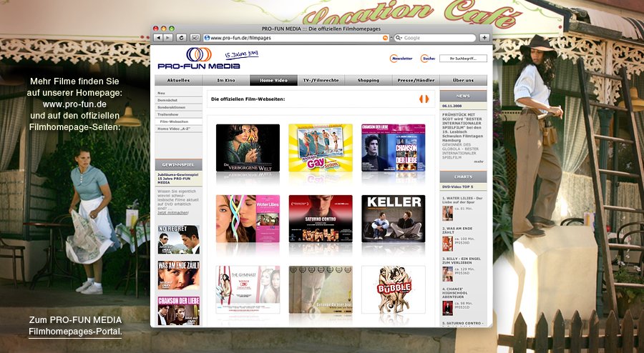Click the Google search field
Screen dimensions: 644x353
(435, 38)
